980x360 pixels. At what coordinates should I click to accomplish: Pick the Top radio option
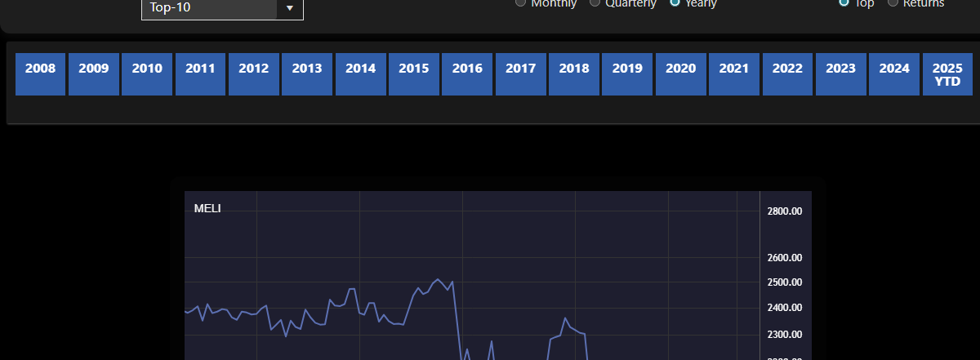coord(844,3)
